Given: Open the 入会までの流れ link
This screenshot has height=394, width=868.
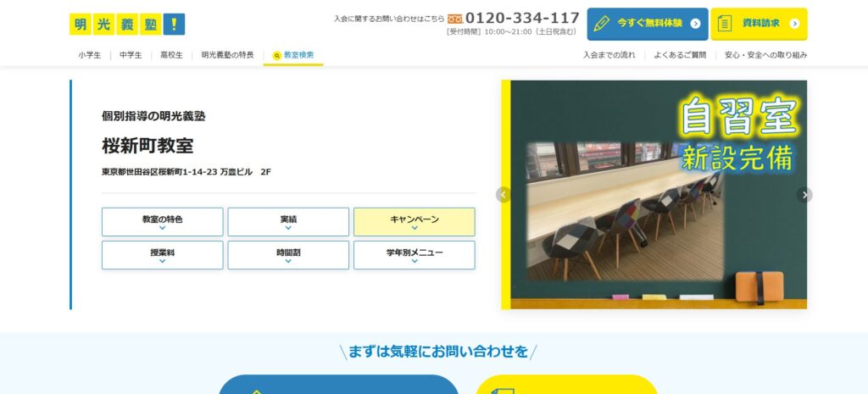Looking at the screenshot, I should pos(609,55).
